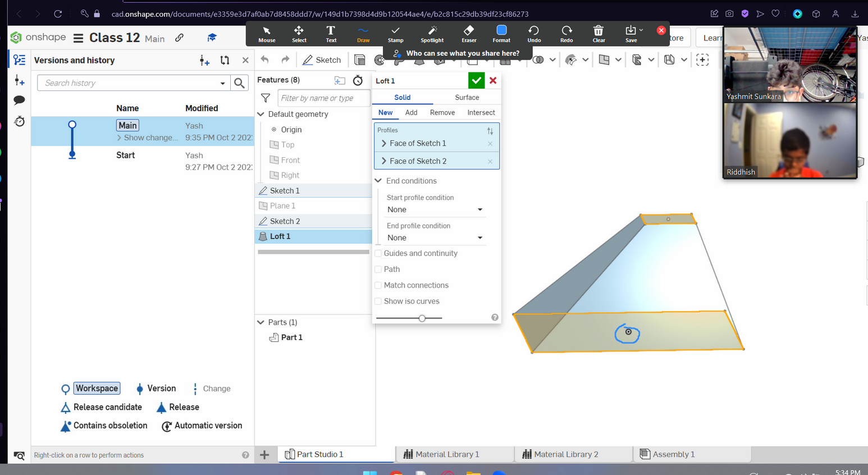Open the Start profile condition dropdown
This screenshot has width=868, height=475.
pos(435,209)
